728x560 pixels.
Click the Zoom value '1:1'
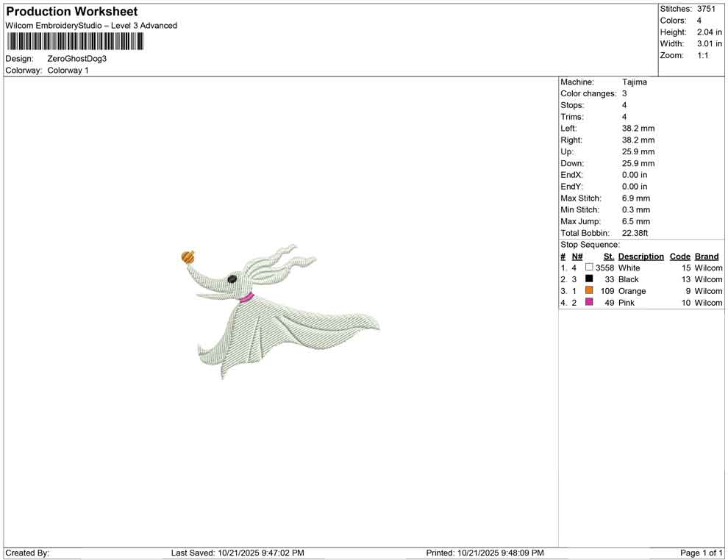[x=703, y=55]
